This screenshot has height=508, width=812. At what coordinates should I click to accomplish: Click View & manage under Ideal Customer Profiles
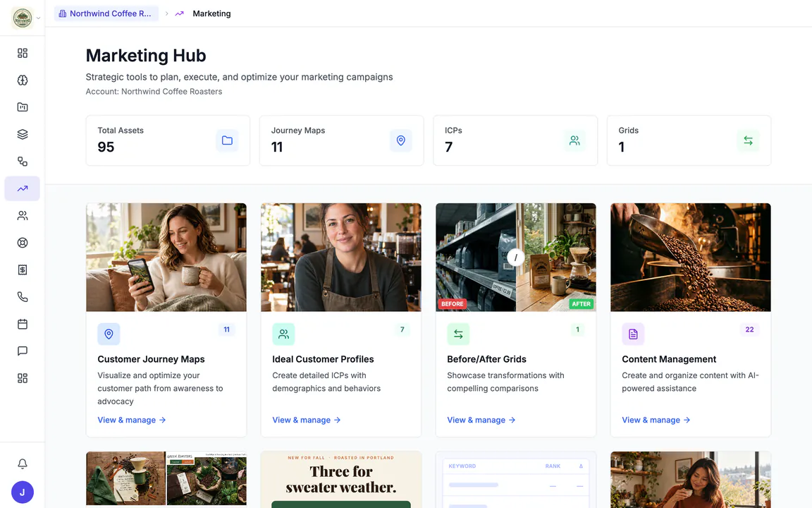(x=307, y=420)
